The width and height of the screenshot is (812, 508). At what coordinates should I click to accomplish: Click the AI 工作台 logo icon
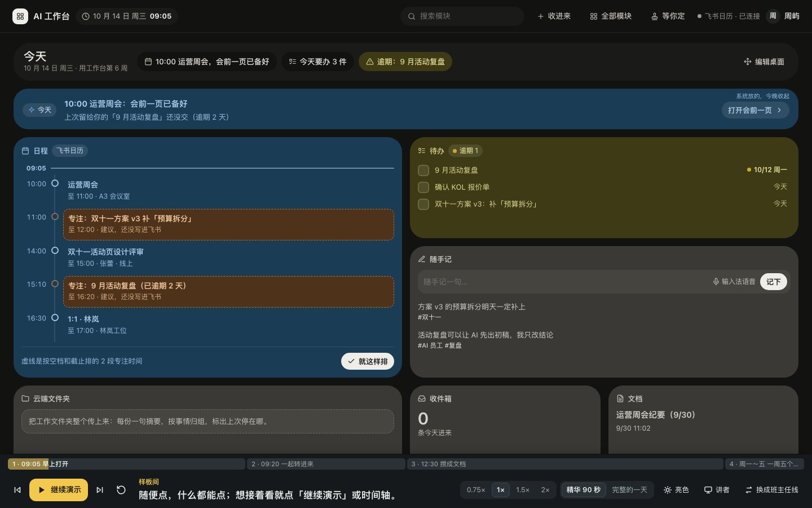[20, 16]
